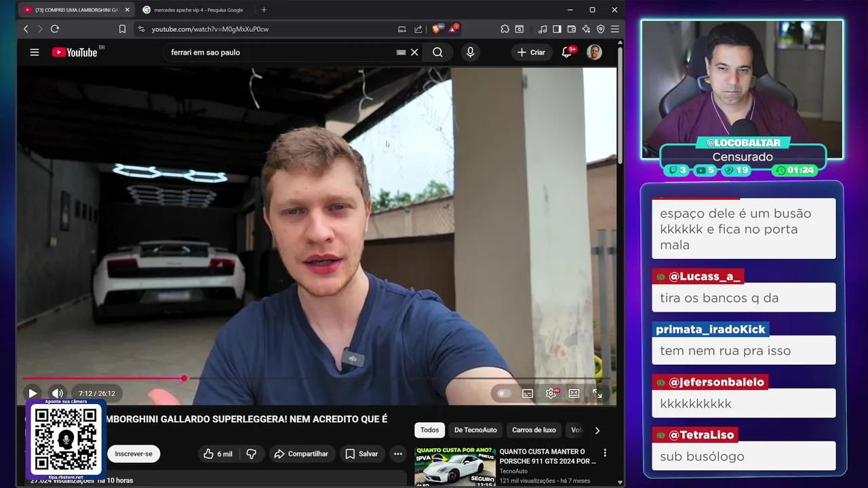This screenshot has width=868, height=488.
Task: Show more filter chips with arrow
Action: (597, 430)
